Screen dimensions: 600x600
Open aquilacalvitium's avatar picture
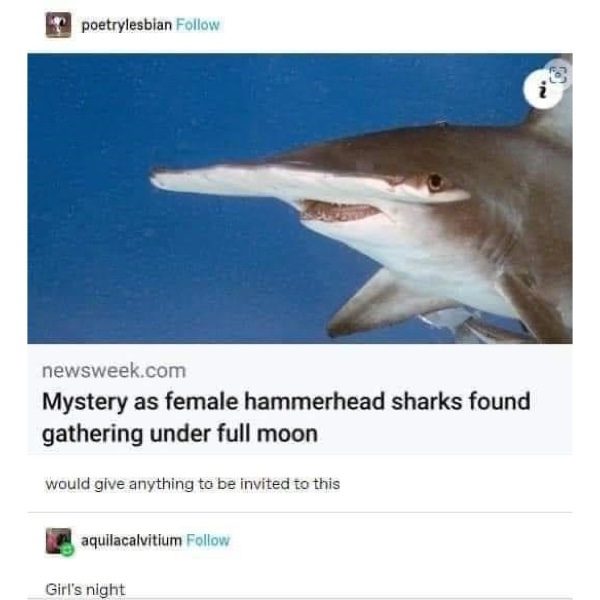(58, 541)
